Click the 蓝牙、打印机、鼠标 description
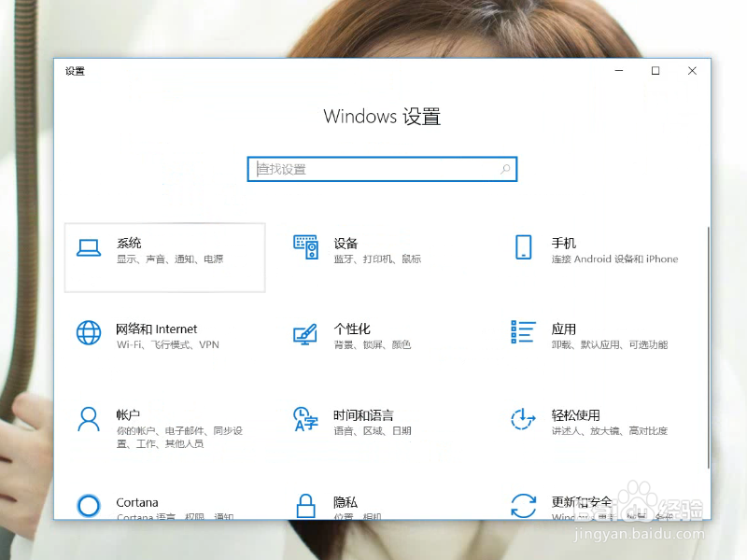Image resolution: width=747 pixels, height=560 pixels. pyautogui.click(x=377, y=259)
